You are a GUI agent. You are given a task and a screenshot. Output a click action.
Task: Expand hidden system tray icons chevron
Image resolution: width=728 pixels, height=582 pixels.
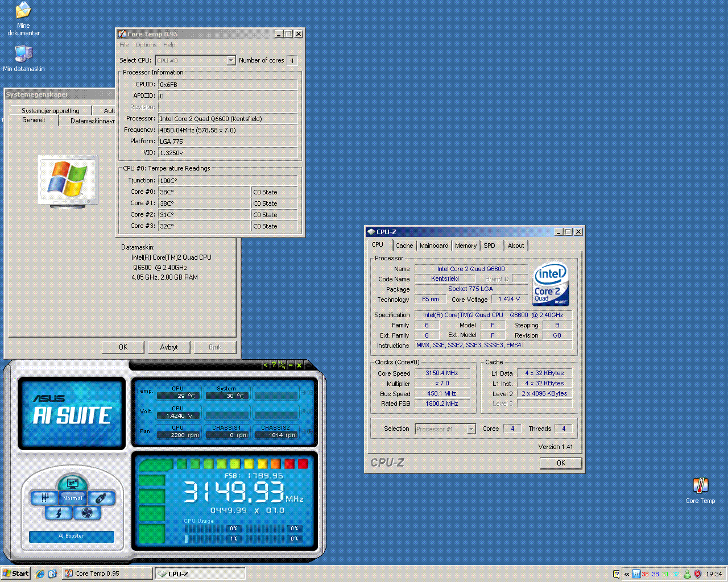tap(627, 574)
